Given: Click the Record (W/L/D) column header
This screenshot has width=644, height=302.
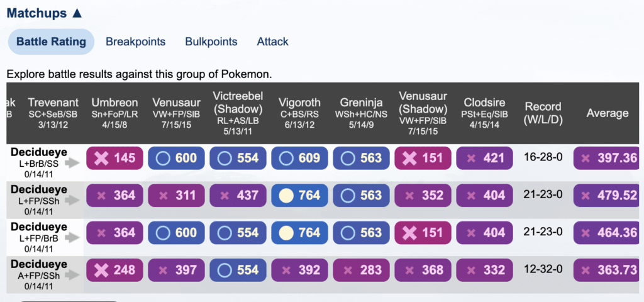Looking at the screenshot, I should tap(543, 113).
